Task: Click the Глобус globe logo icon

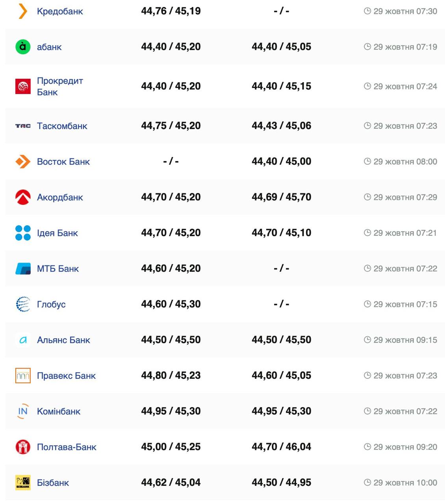Action: point(23,304)
